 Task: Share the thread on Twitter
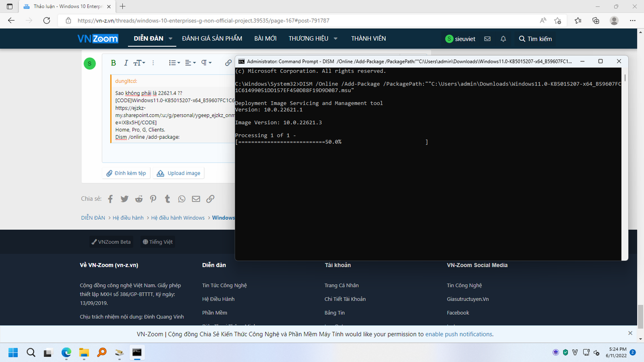[x=124, y=199]
